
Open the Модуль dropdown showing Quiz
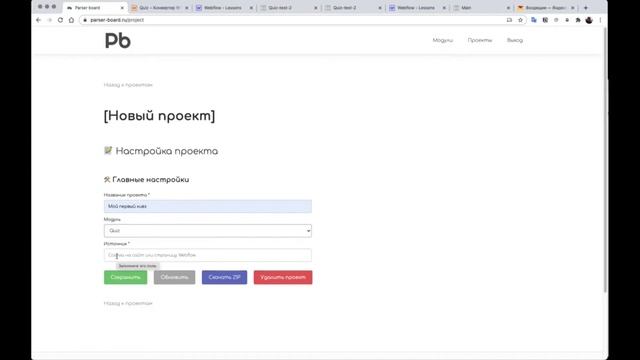coord(208,231)
